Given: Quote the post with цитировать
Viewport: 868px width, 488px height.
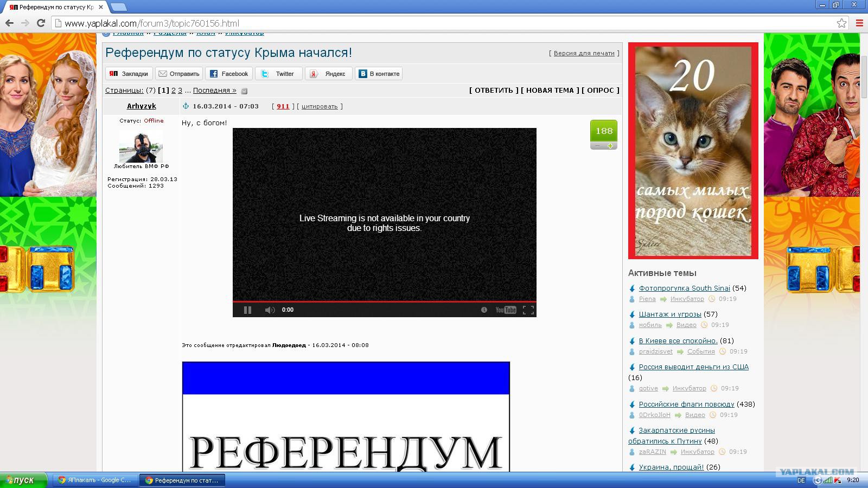Looking at the screenshot, I should pos(320,106).
